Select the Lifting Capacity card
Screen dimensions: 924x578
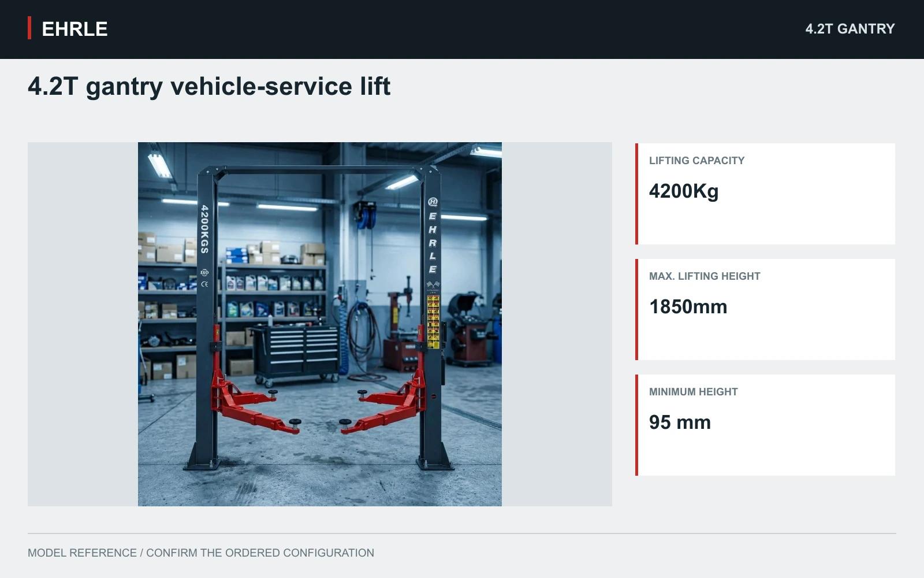pos(765,194)
